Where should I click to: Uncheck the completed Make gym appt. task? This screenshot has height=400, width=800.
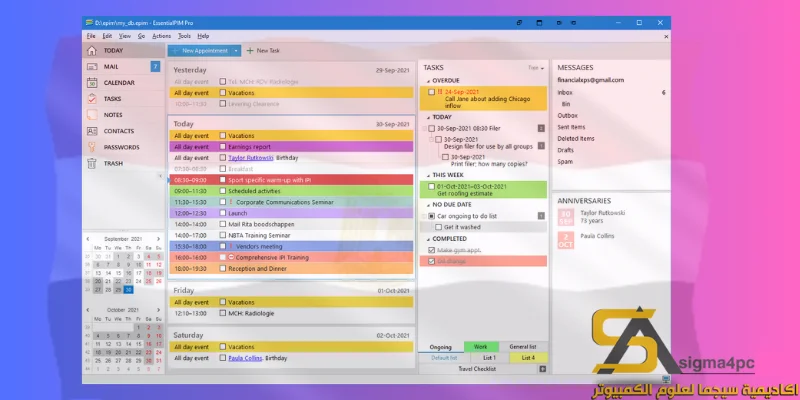[x=432, y=250]
